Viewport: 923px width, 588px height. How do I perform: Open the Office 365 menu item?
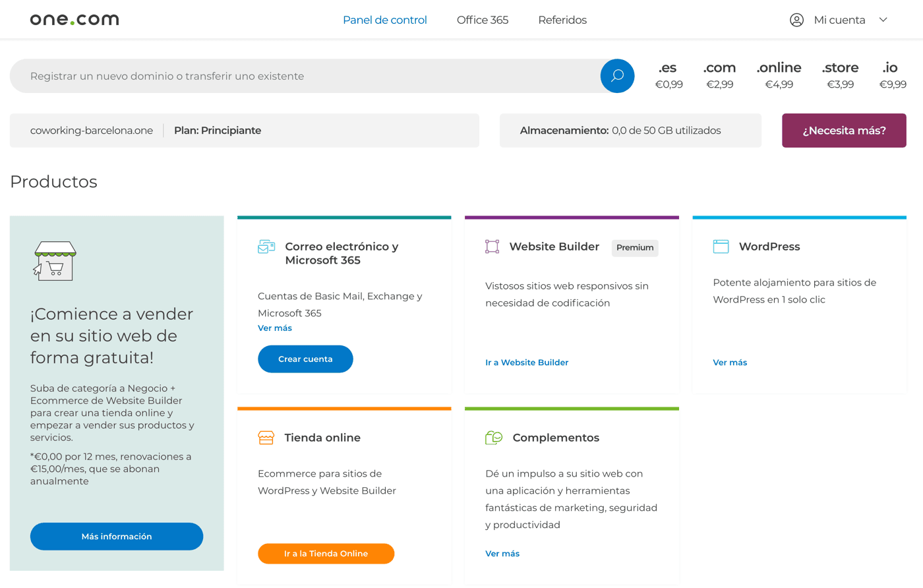tap(483, 20)
